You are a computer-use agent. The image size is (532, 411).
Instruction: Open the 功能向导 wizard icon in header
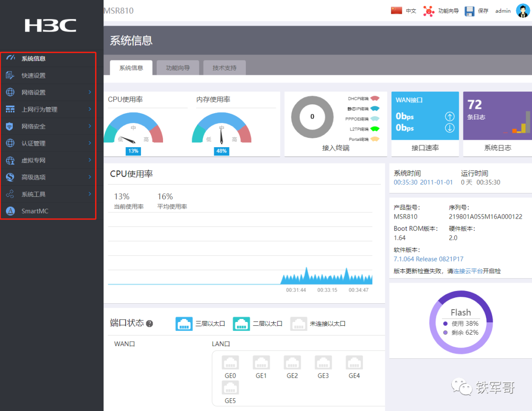[429, 11]
